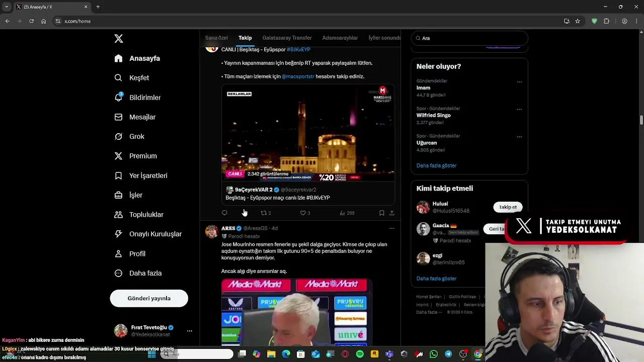644x362 pixels.
Task: Open Wilfried Singo trending topic
Action: [x=434, y=115]
